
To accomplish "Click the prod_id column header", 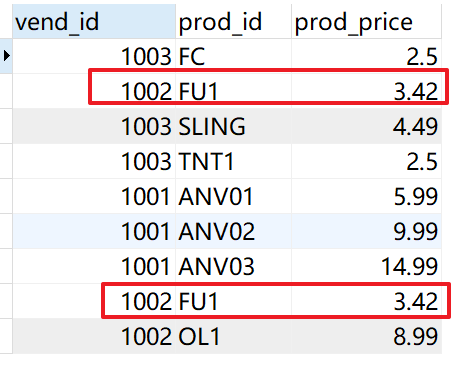I will coord(233,21).
